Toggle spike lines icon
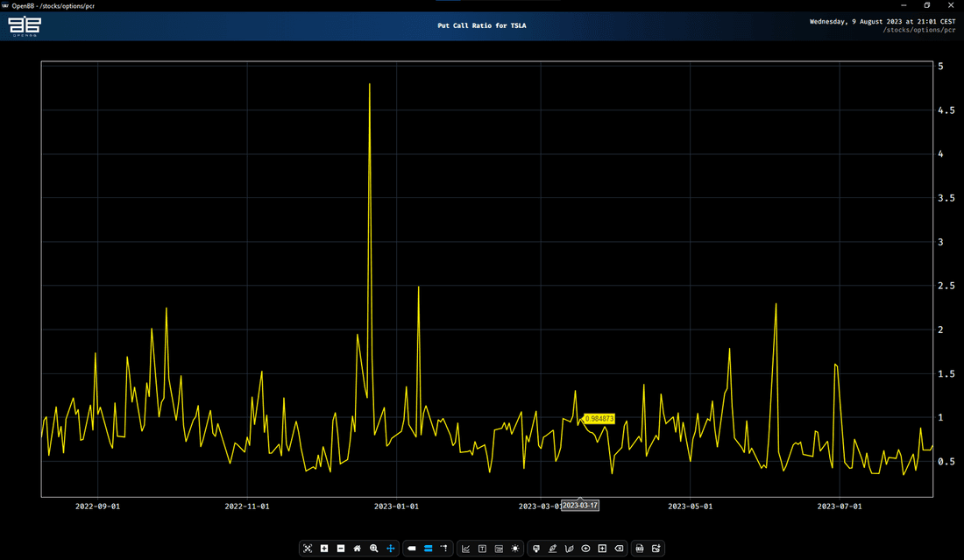The height and width of the screenshot is (560, 964). [x=444, y=549]
